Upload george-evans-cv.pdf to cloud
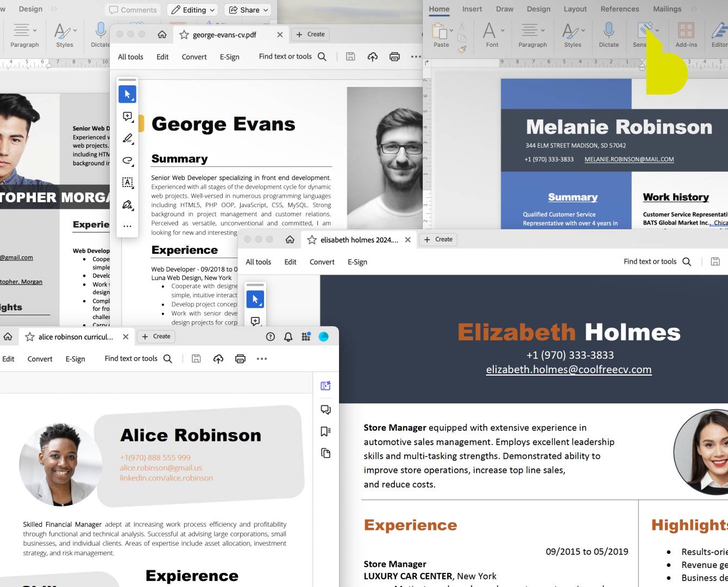This screenshot has width=728, height=587. 373,57
